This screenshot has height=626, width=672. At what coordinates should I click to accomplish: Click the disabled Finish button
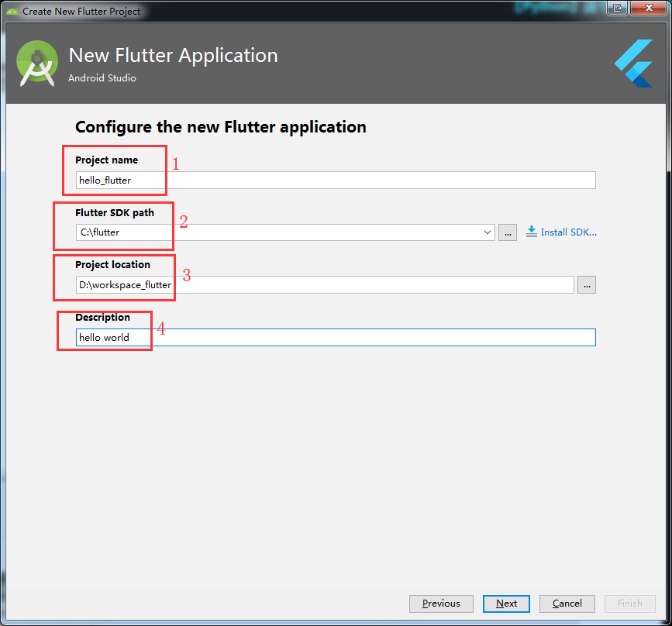(629, 604)
